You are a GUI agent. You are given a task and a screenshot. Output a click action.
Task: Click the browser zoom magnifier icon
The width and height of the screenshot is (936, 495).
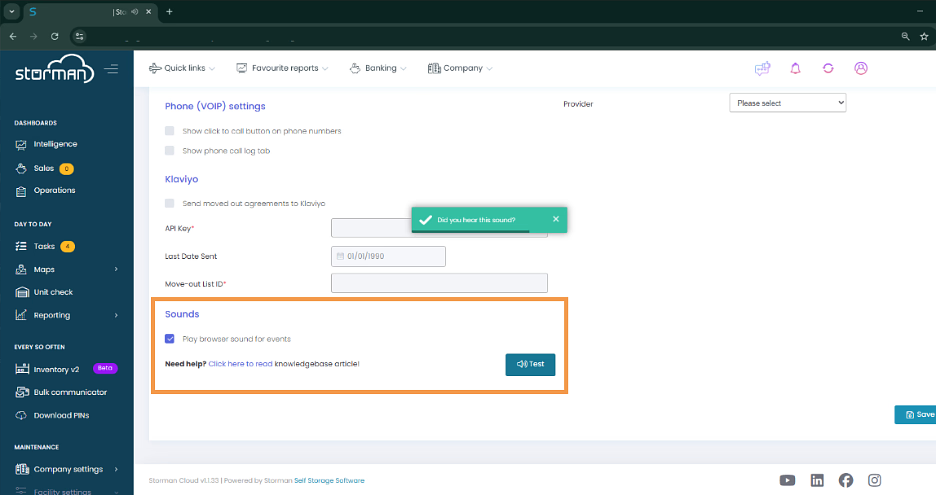[906, 36]
